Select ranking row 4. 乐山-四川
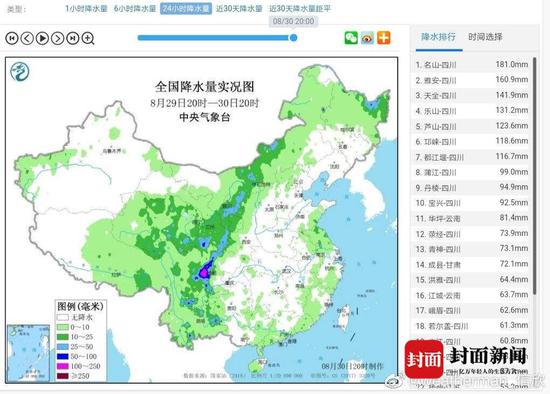The height and width of the screenshot is (394, 550). (x=471, y=111)
